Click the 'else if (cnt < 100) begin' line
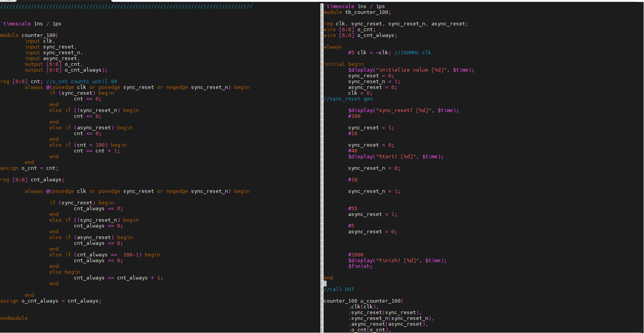This screenshot has width=644, height=333. coord(88,145)
